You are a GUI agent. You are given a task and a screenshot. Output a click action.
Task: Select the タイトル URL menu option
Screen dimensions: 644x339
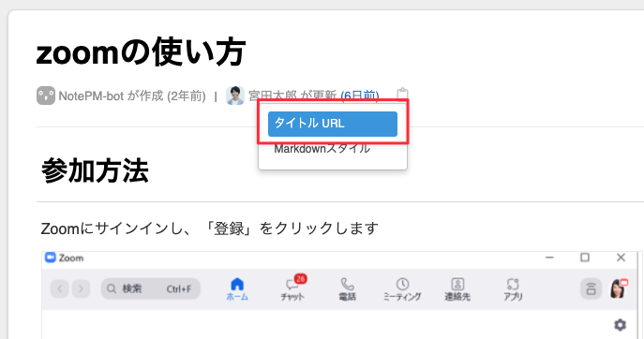click(x=332, y=124)
